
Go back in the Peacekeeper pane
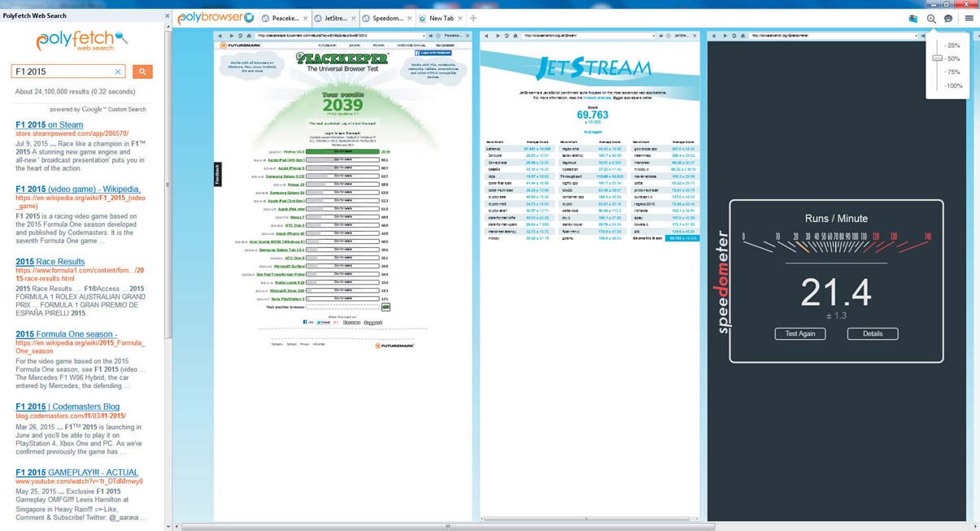220,36
